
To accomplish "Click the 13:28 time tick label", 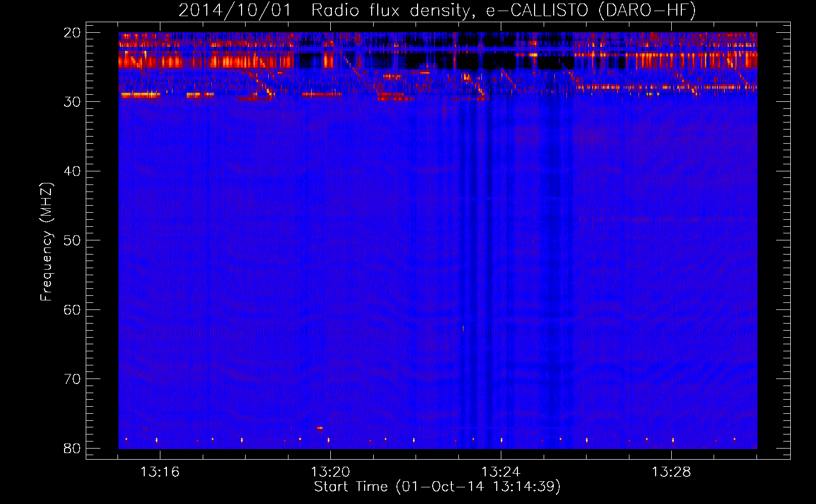I will (671, 472).
